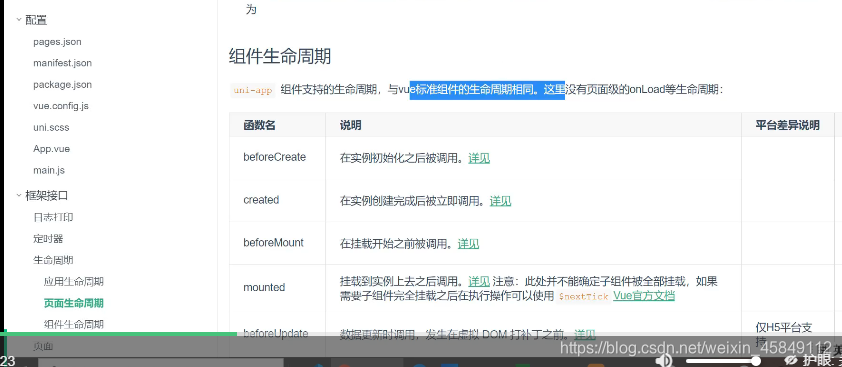Open 日志打印 sidebar entry
The width and height of the screenshot is (842, 367).
pyautogui.click(x=53, y=217)
